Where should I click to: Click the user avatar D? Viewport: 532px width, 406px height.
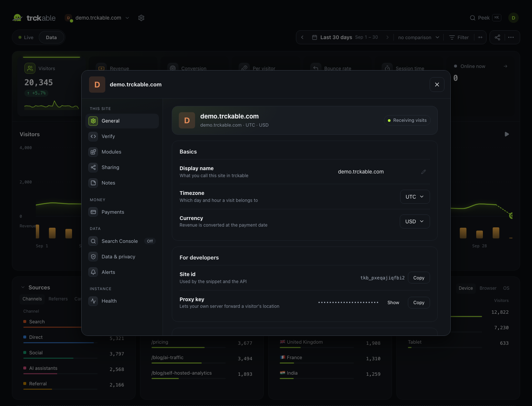tap(514, 18)
